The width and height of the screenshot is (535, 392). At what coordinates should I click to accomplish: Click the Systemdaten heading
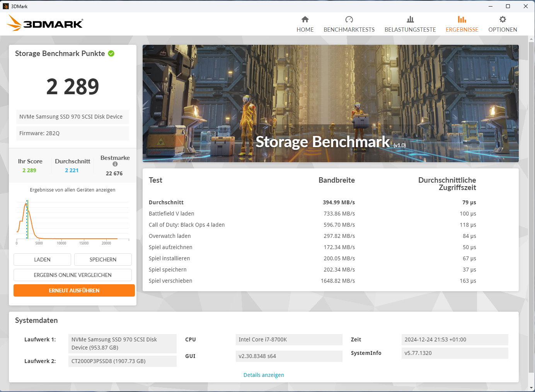pos(36,321)
